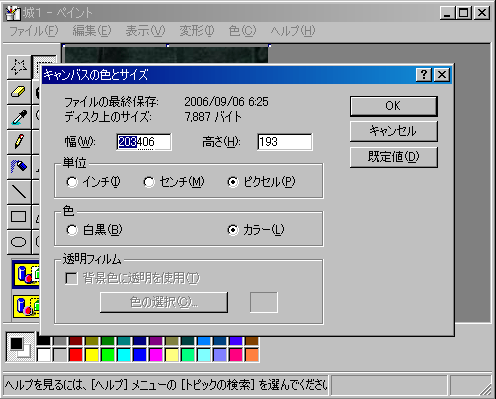Choose the Eraser tool

coord(19,92)
